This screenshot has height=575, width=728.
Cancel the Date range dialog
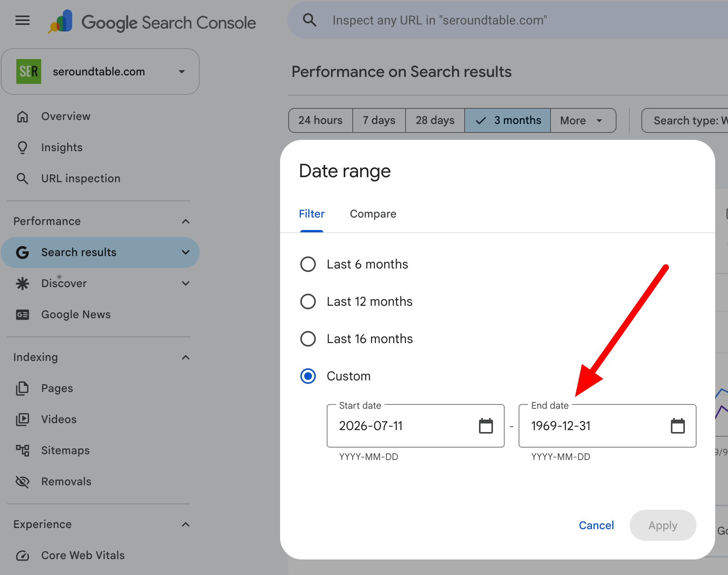596,525
